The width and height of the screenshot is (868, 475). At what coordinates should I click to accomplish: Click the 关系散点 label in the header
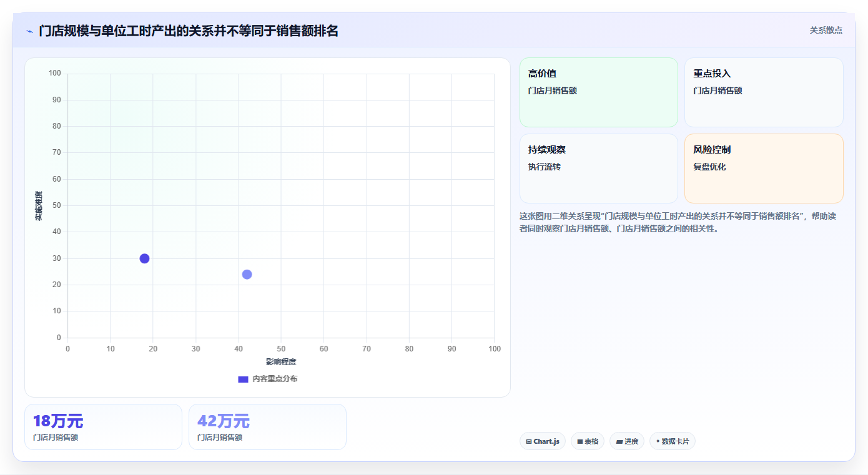tap(826, 30)
